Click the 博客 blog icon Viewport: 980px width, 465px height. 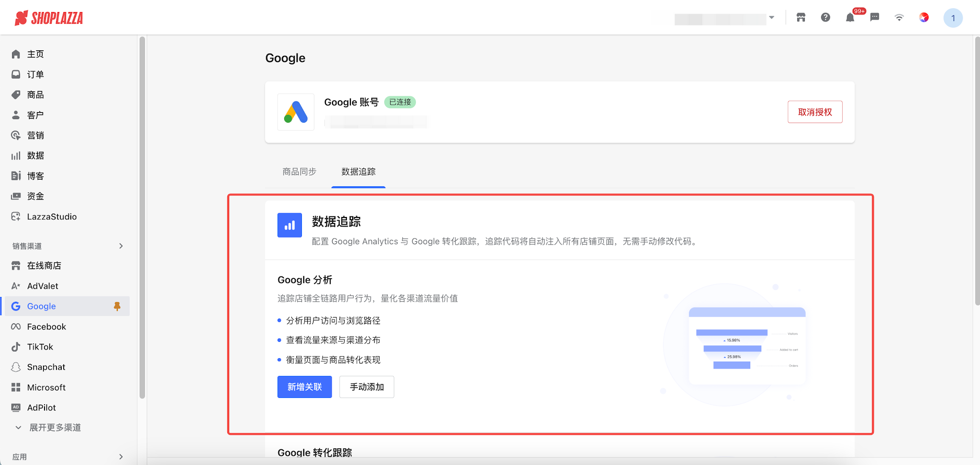[16, 176]
